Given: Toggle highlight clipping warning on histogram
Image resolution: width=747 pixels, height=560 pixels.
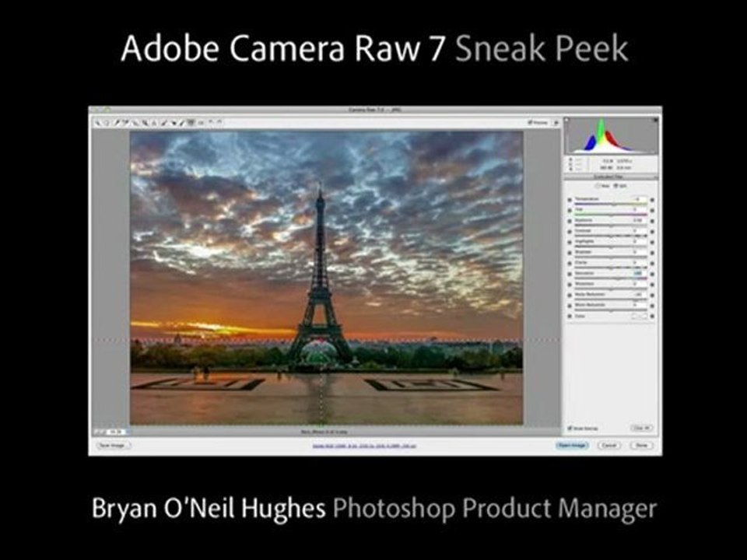Looking at the screenshot, I should point(655,120).
